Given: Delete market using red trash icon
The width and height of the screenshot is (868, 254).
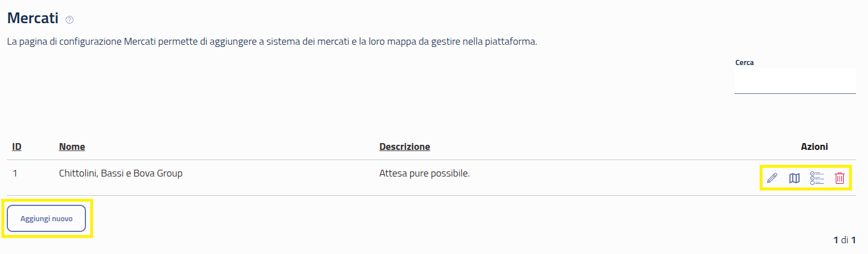Looking at the screenshot, I should click(840, 179).
